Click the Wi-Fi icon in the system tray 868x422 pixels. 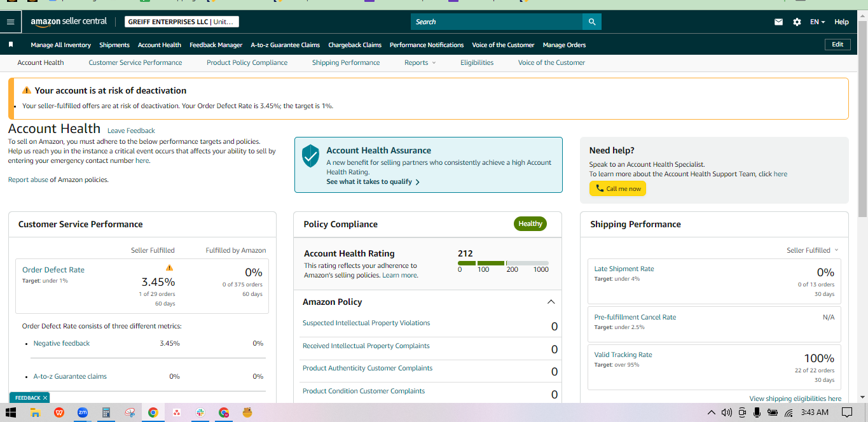(789, 412)
